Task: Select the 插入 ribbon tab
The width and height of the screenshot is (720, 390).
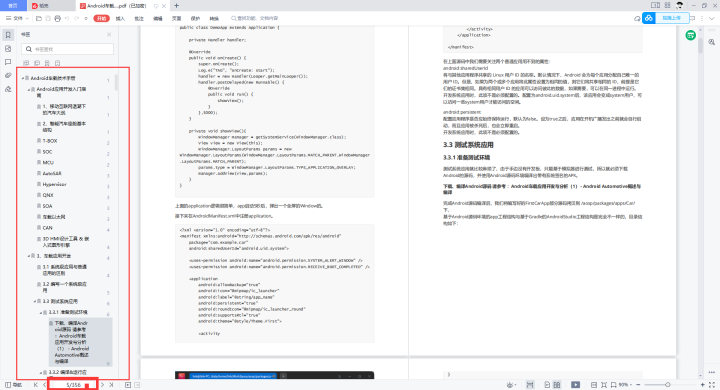Action: point(120,18)
